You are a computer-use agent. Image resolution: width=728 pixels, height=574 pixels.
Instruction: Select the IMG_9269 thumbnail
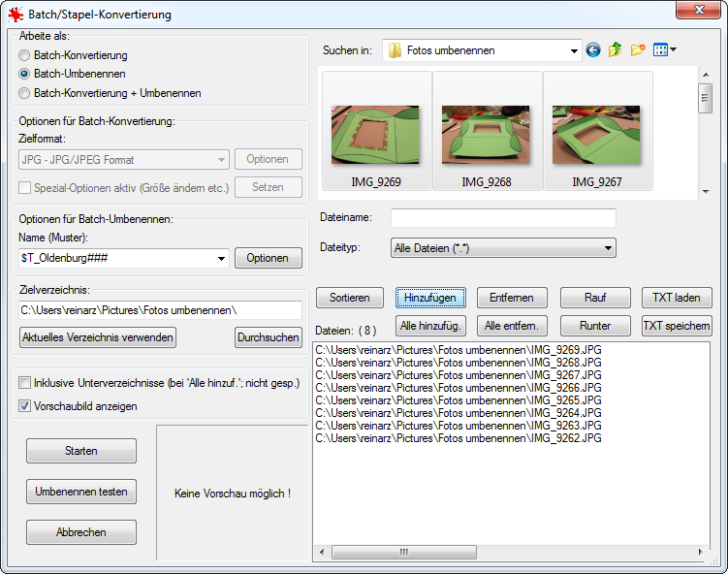(x=376, y=131)
